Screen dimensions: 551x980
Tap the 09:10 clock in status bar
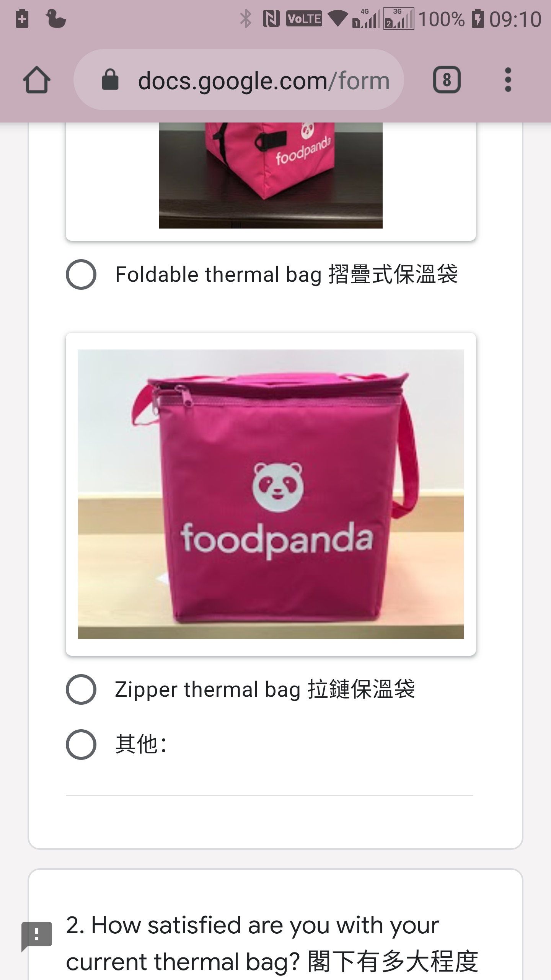coord(515,19)
